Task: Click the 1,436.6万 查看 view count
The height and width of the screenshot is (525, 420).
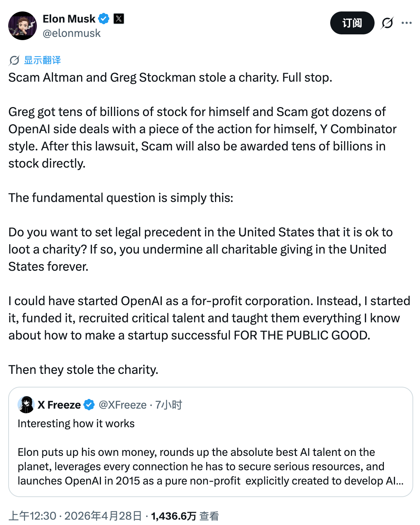Action: (185, 516)
